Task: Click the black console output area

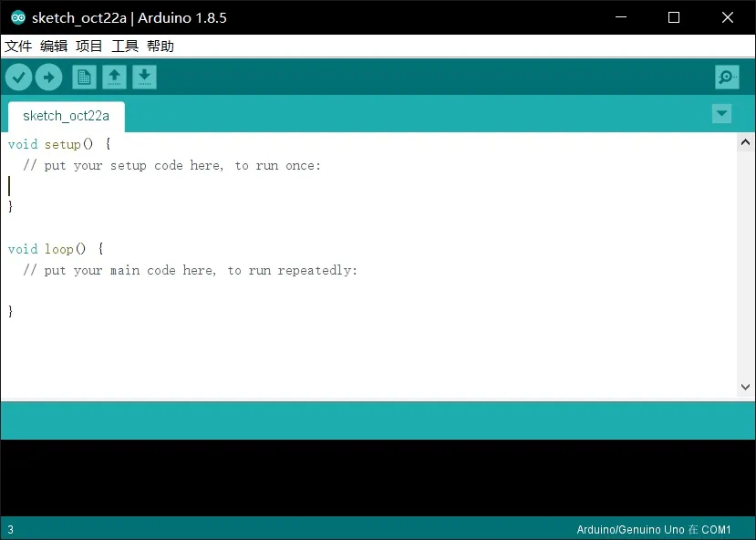Action: pos(378,478)
